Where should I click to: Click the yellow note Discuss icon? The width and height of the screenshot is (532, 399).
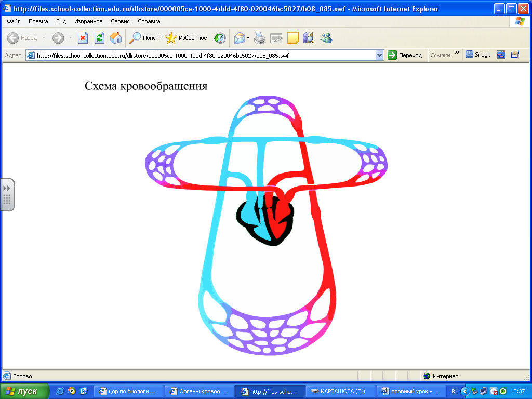click(293, 38)
